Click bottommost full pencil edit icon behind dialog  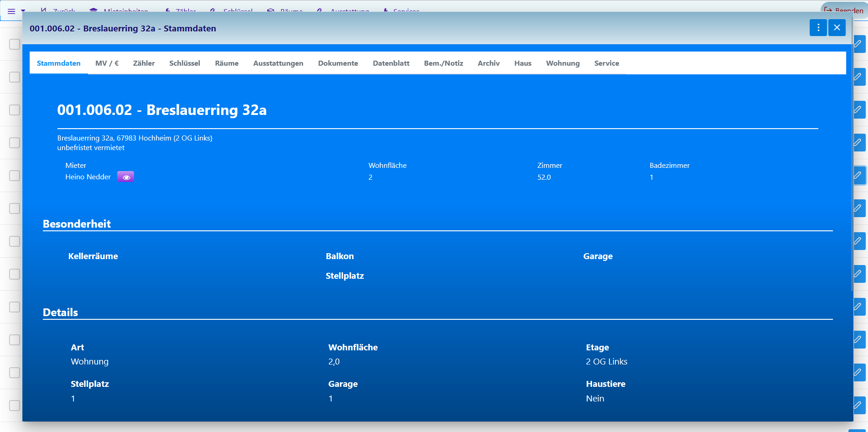pyautogui.click(x=858, y=405)
